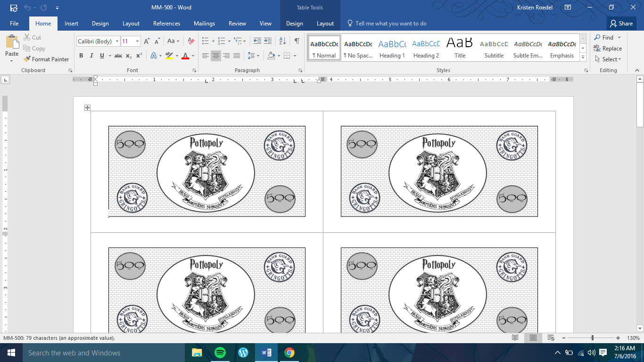
Task: Click the Replace button
Action: tap(608, 49)
